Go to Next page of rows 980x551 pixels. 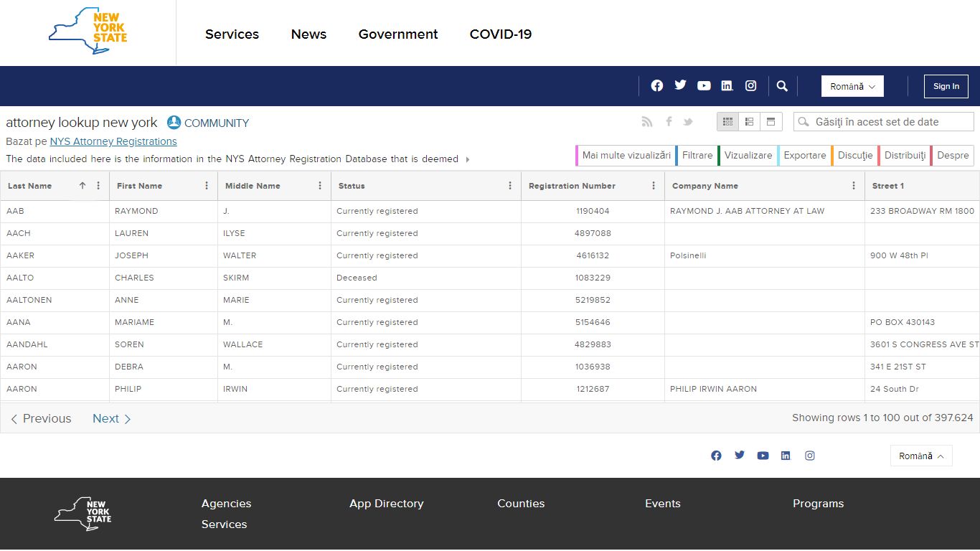tap(112, 418)
